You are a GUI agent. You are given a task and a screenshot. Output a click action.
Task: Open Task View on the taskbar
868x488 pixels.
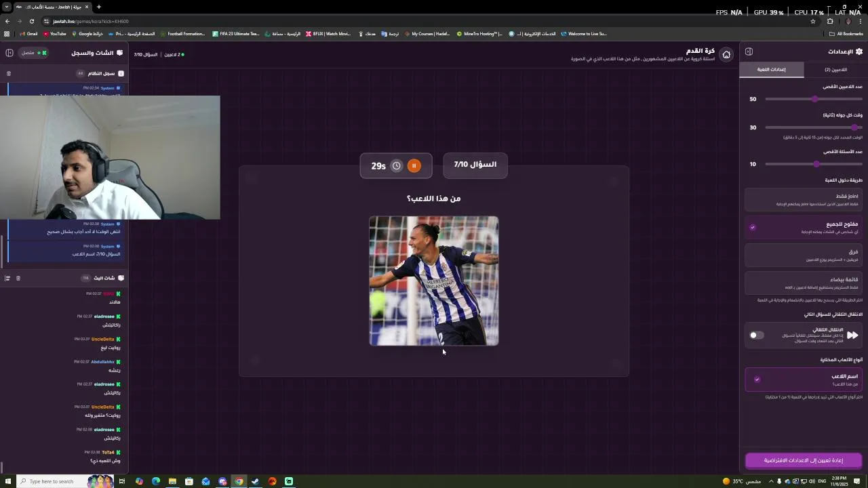122,481
